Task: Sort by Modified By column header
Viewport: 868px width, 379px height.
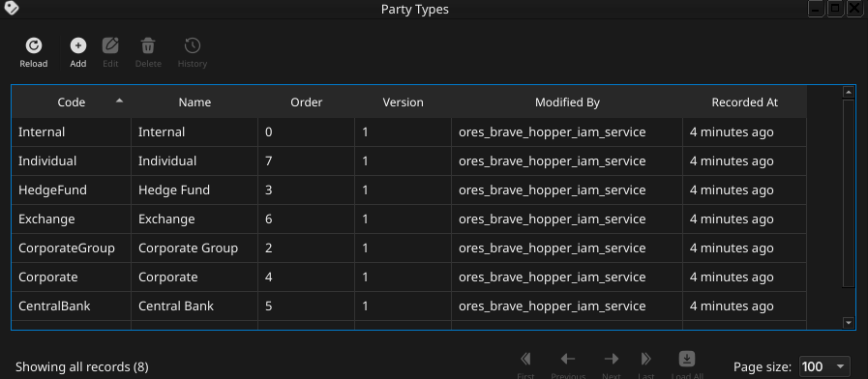Action: (567, 102)
